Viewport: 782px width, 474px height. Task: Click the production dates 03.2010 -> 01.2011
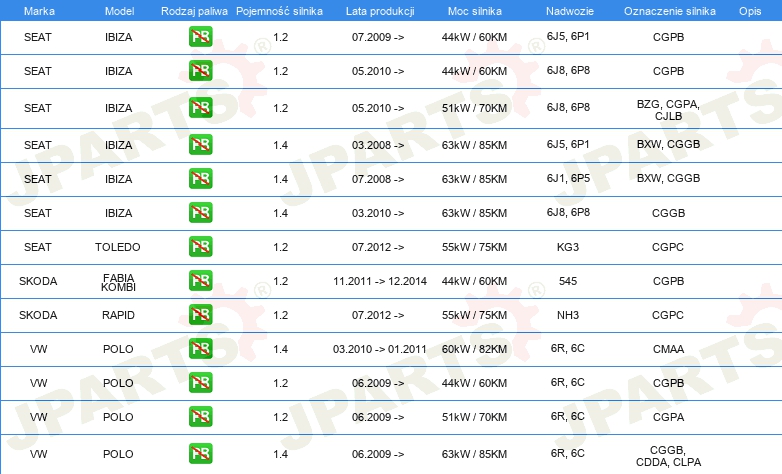pos(380,349)
